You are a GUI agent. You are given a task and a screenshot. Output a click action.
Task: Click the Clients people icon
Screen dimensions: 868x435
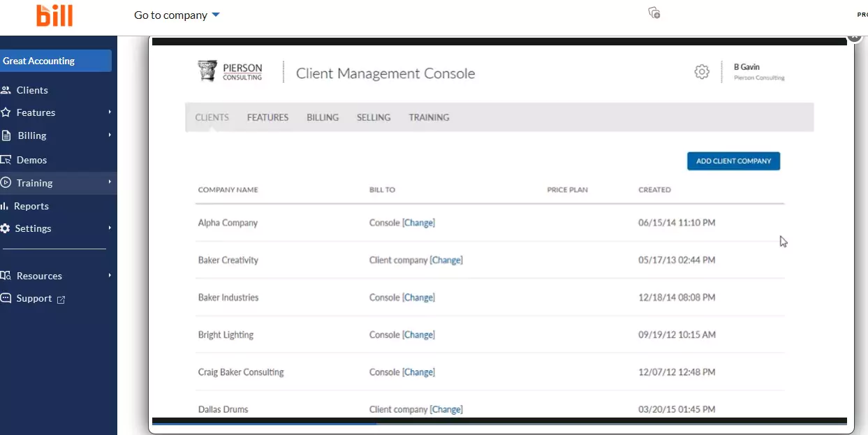click(x=6, y=90)
